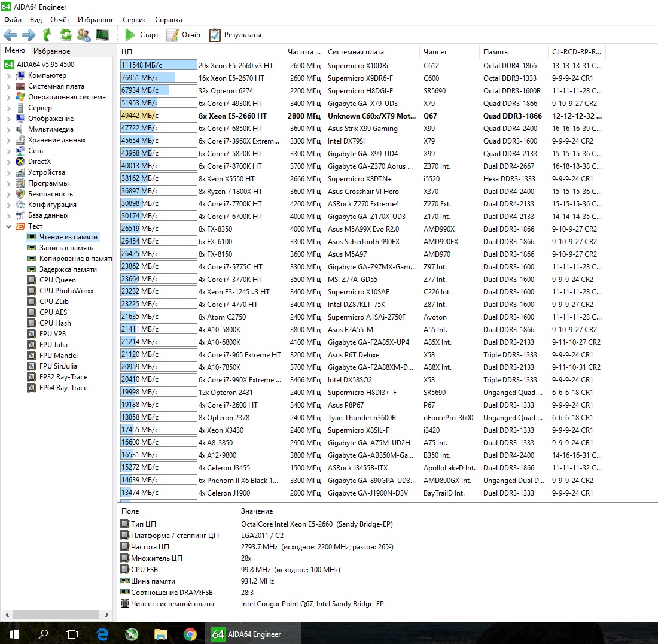The width and height of the screenshot is (658, 644).
Task: Expand the Отображение tree node
Action: [8, 119]
